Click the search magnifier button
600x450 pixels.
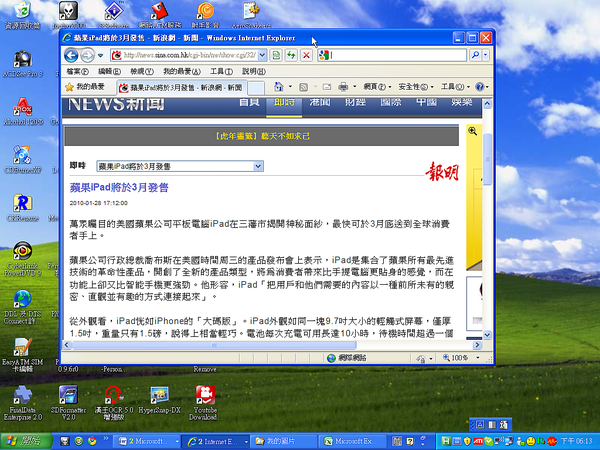click(x=475, y=55)
